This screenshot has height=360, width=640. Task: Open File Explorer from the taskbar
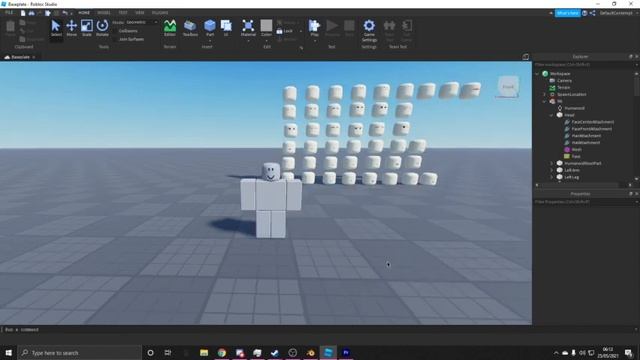coord(204,353)
